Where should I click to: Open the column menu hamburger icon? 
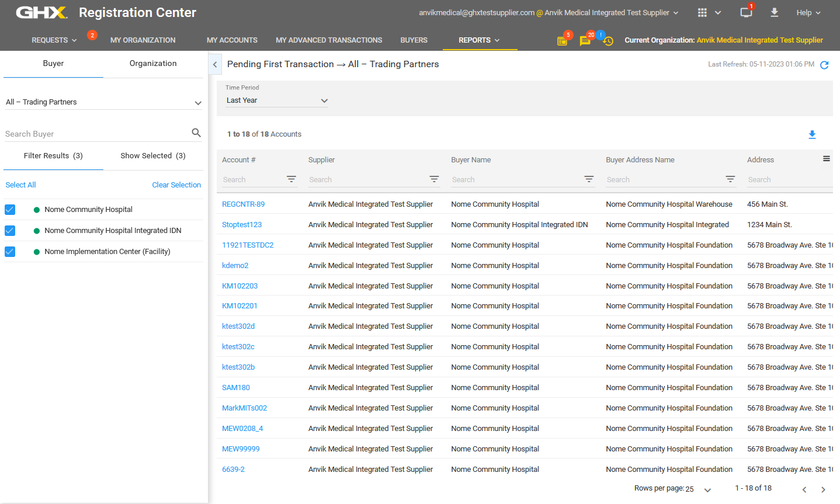826,159
